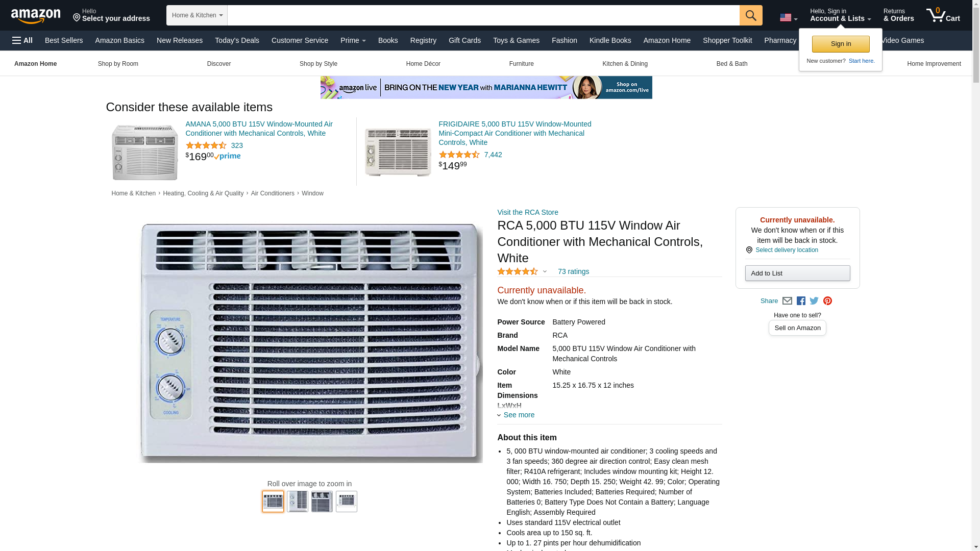The height and width of the screenshot is (551, 980).
Task: Open the cart icon
Action: click(943, 15)
